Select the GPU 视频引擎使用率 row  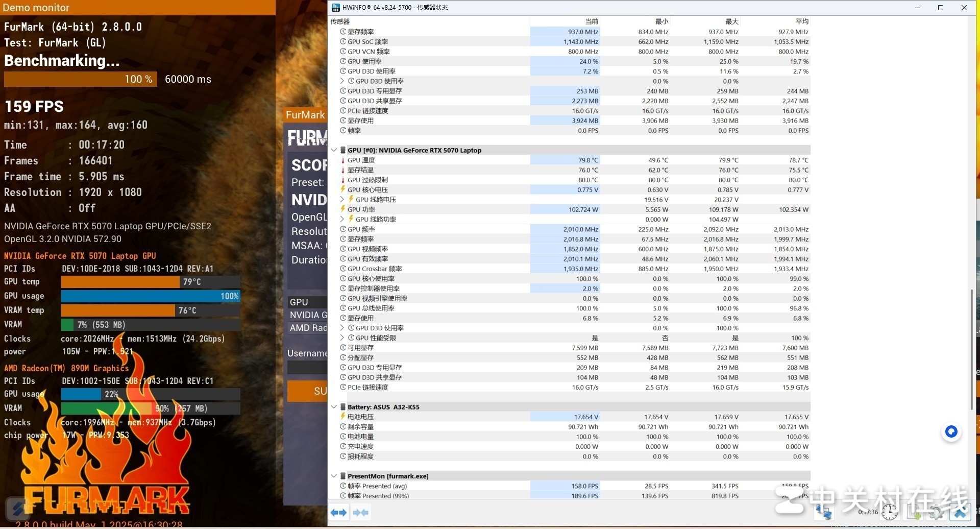(x=570, y=298)
